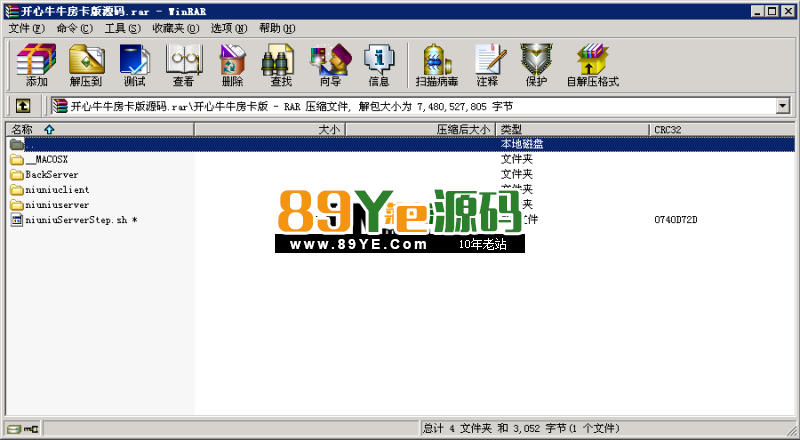
Task: Open the Help (帮助) menu
Action: click(277, 28)
